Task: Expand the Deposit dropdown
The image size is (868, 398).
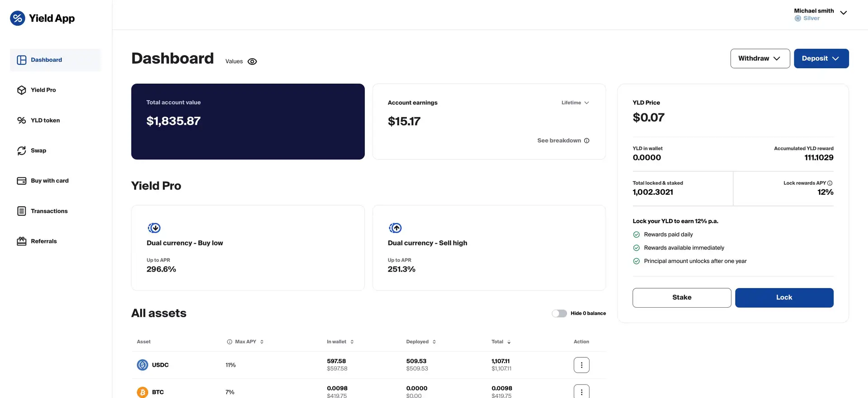Action: 821,59
